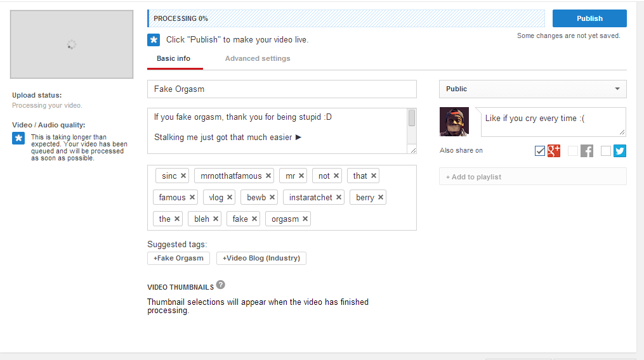Viewport: 644px width, 360px height.
Task: Click the description box scrollbar
Action: tap(412, 118)
